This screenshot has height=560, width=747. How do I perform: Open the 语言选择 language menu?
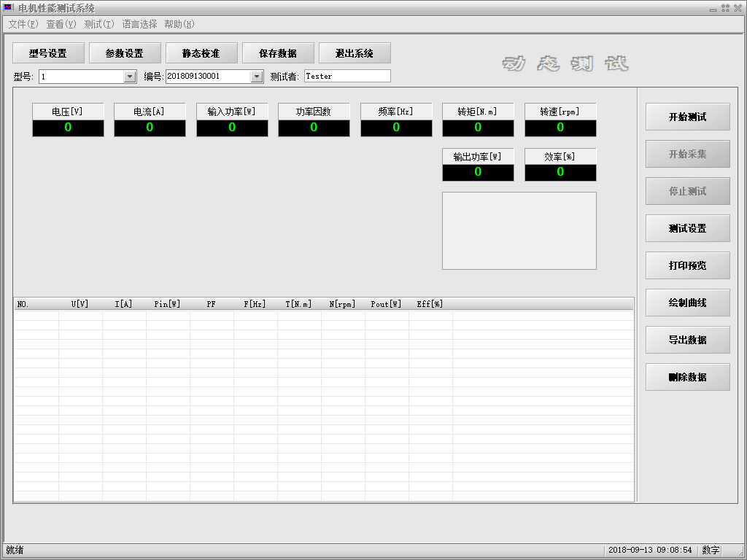point(139,24)
